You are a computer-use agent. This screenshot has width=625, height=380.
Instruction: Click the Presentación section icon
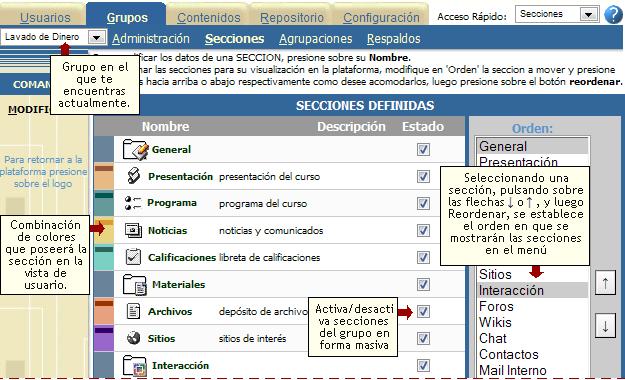point(134,176)
